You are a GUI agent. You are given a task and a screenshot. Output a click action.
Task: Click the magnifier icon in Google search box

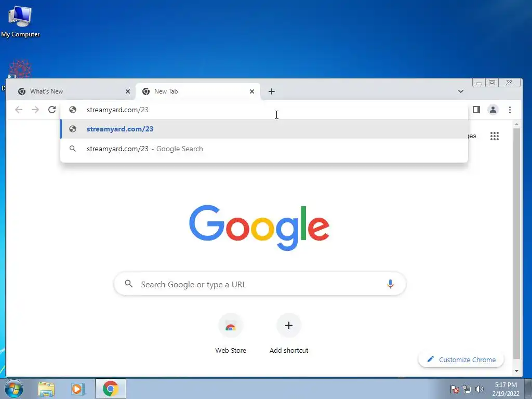click(x=129, y=284)
